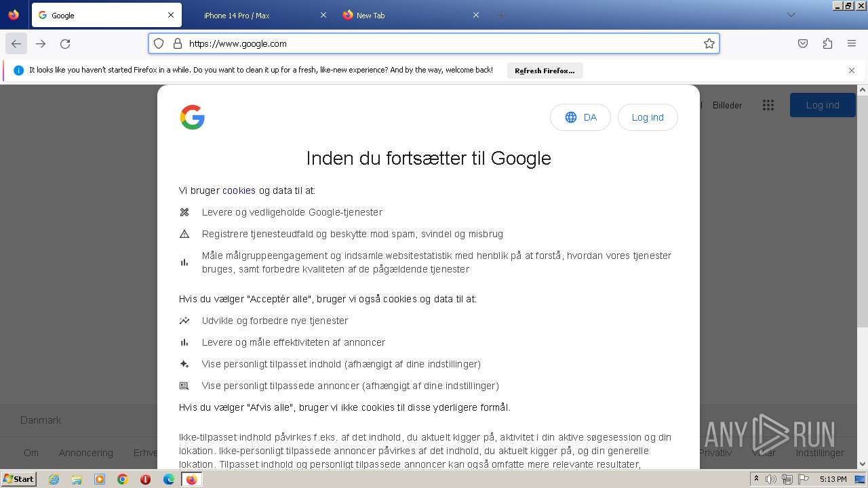Viewport: 868px width, 488px height.
Task: Launch Microsoft Edge from the taskbar
Action: pos(169,479)
